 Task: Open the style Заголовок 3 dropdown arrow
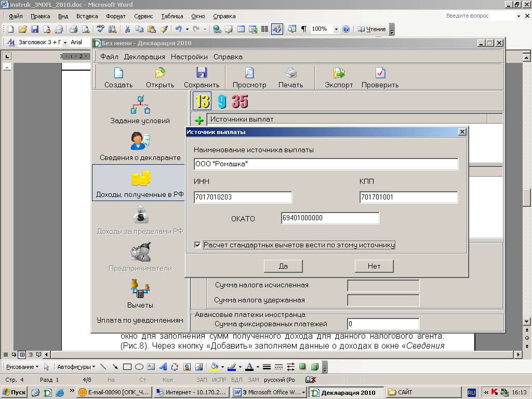coord(65,43)
